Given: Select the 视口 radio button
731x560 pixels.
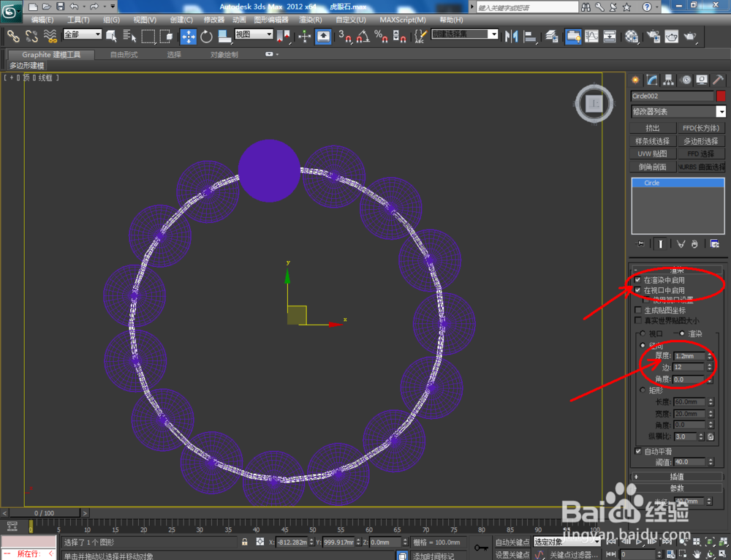Looking at the screenshot, I should 643,333.
